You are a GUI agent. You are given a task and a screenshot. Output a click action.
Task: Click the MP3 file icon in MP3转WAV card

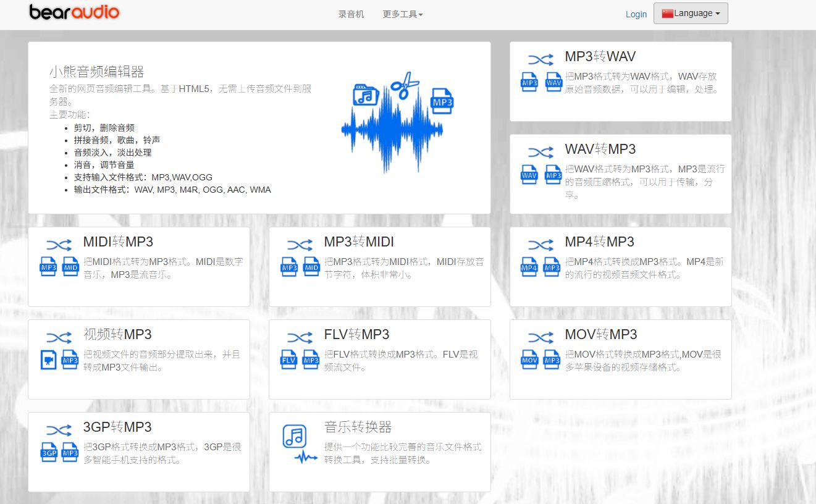[529, 82]
